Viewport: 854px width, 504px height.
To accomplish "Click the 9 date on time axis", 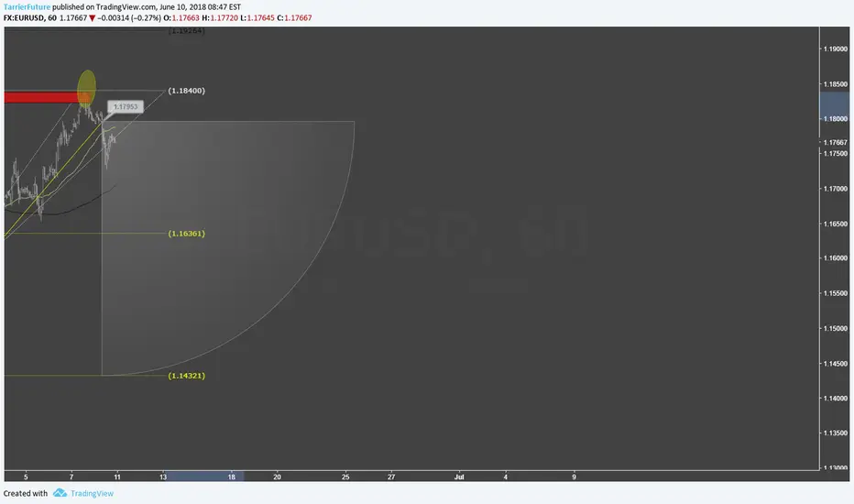I will (574, 477).
